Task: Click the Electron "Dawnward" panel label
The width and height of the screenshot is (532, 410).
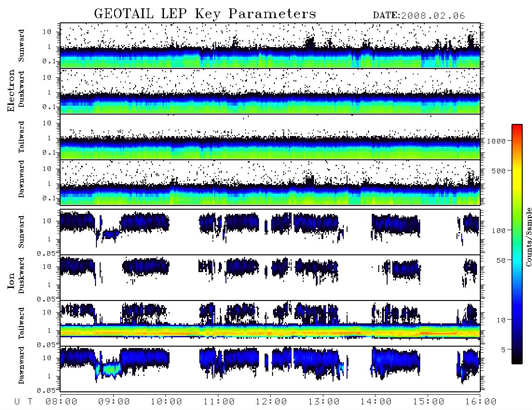Action: [x=21, y=179]
